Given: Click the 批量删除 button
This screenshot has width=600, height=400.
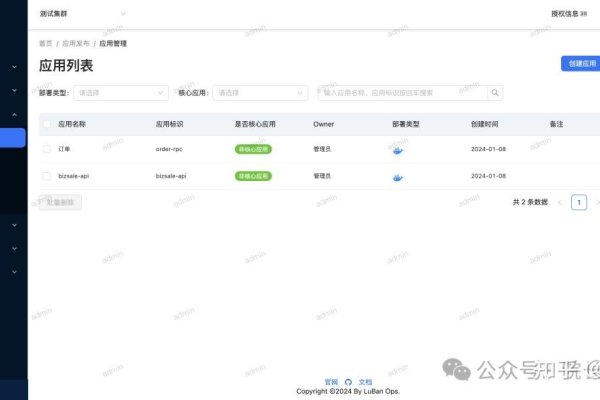Looking at the screenshot, I should (x=60, y=202).
